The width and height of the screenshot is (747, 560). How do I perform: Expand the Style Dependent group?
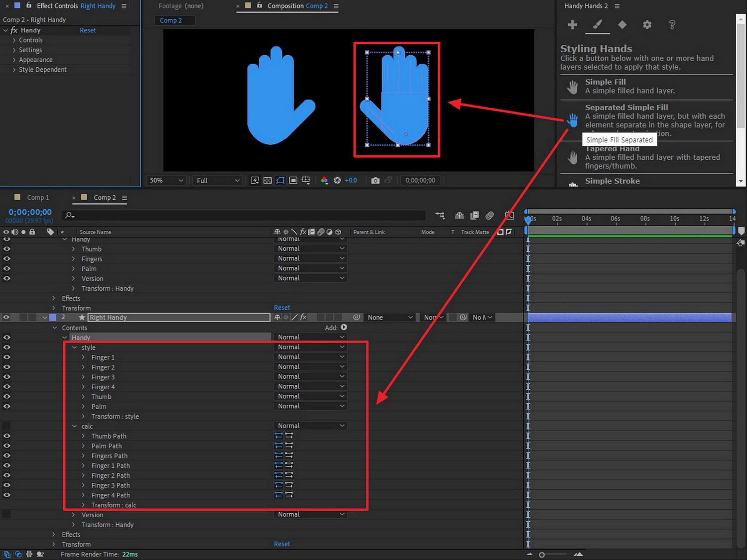coord(14,70)
